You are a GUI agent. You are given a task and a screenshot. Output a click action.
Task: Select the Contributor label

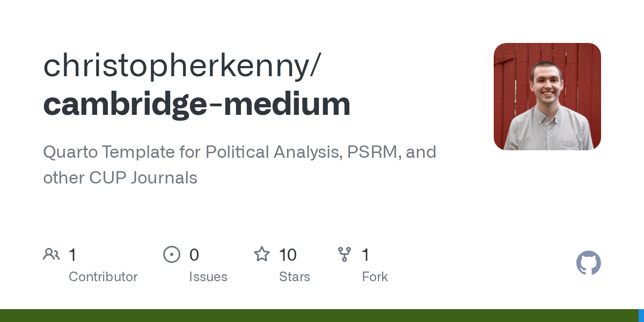point(103,277)
